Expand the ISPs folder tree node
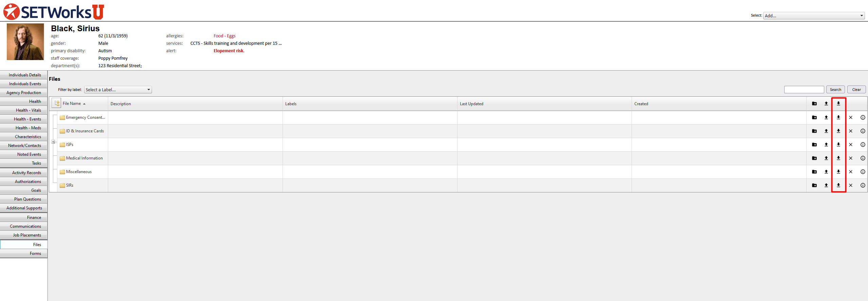This screenshot has width=868, height=301. pyautogui.click(x=53, y=142)
